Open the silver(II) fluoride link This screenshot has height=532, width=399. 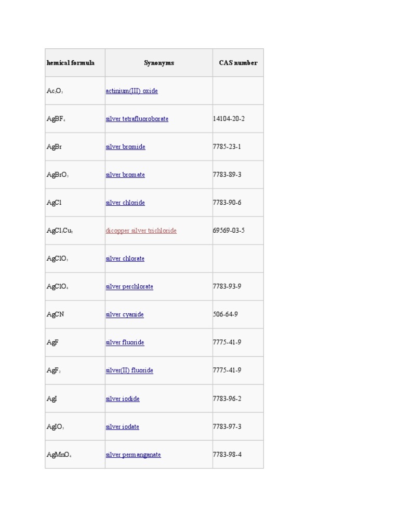(x=129, y=370)
